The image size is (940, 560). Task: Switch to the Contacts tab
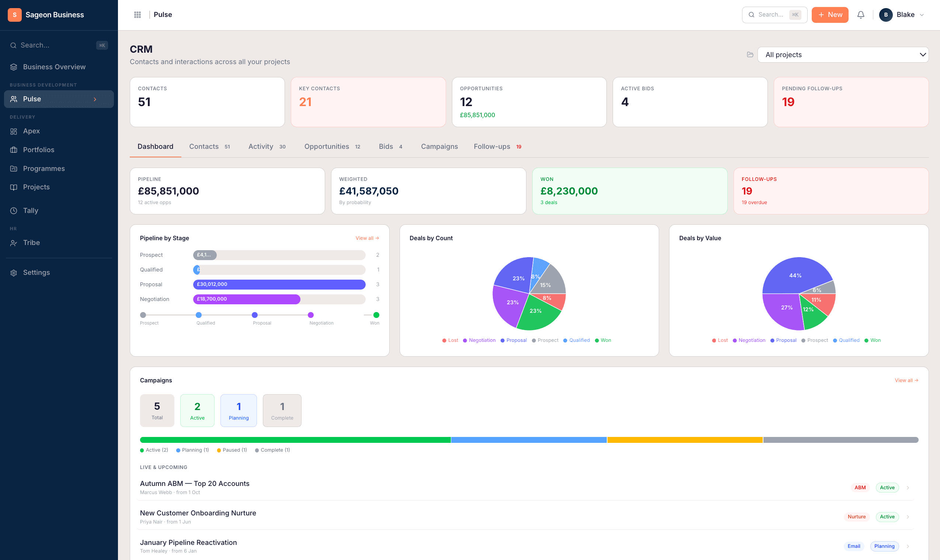click(209, 146)
